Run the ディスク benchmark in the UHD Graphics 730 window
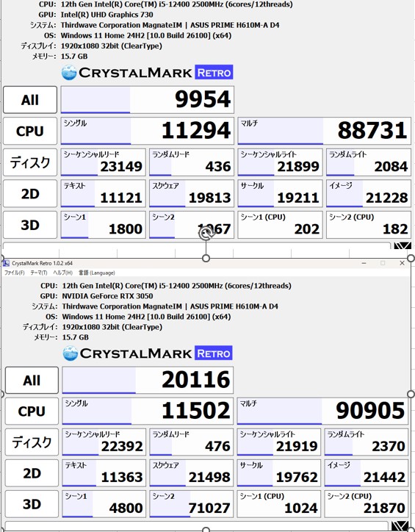Viewport: 415px width, 532px height. pyautogui.click(x=30, y=162)
